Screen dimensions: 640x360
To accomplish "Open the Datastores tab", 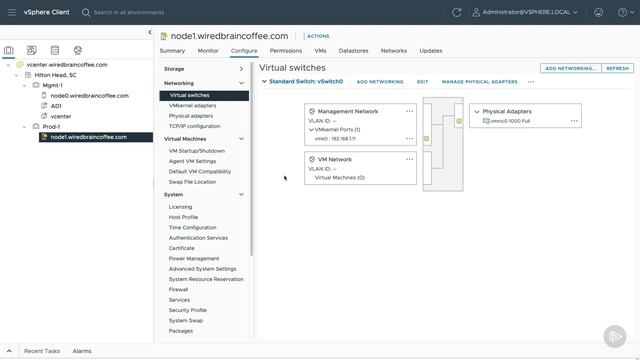I will [353, 51].
